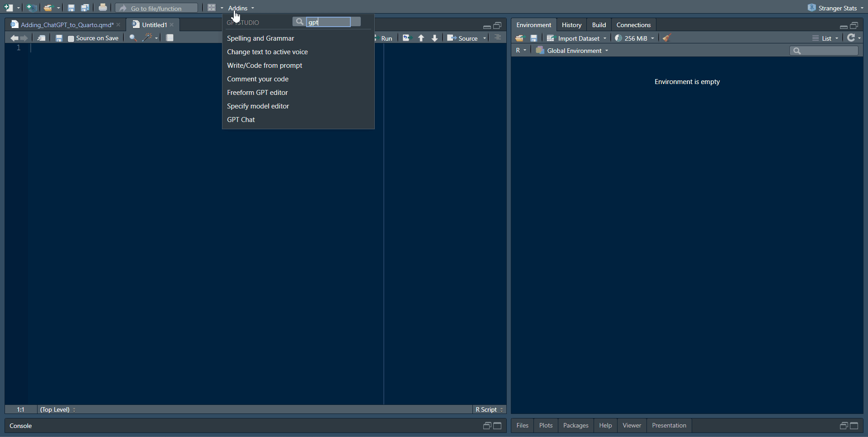The image size is (868, 437).
Task: Compile report with notebook icon
Action: point(170,38)
